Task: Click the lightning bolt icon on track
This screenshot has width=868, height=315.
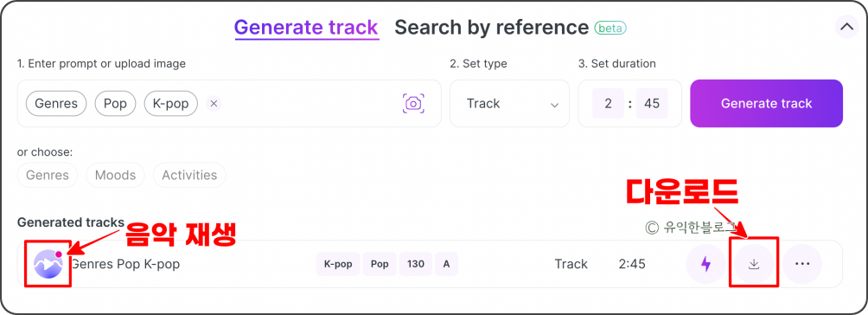Action: click(x=705, y=264)
